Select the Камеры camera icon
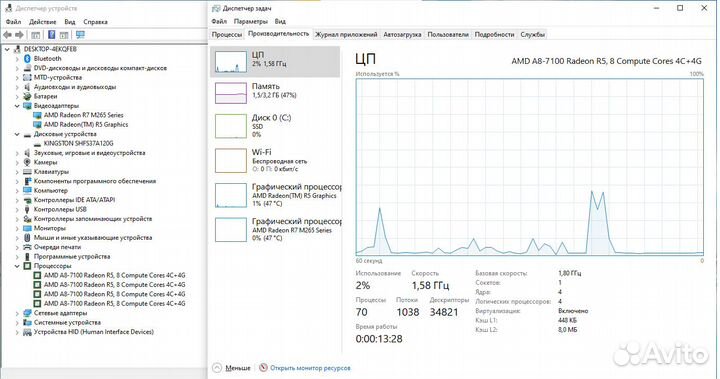This screenshot has width=720, height=379. click(x=27, y=162)
